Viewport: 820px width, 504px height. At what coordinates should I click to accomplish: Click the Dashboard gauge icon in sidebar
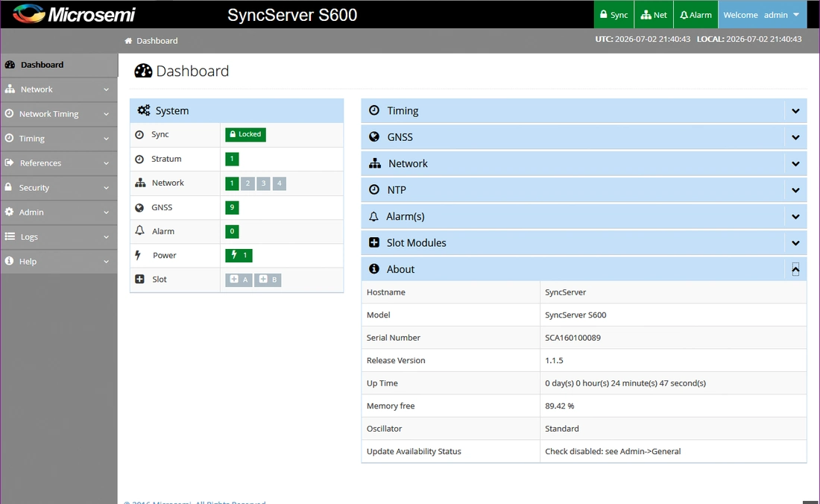click(10, 65)
